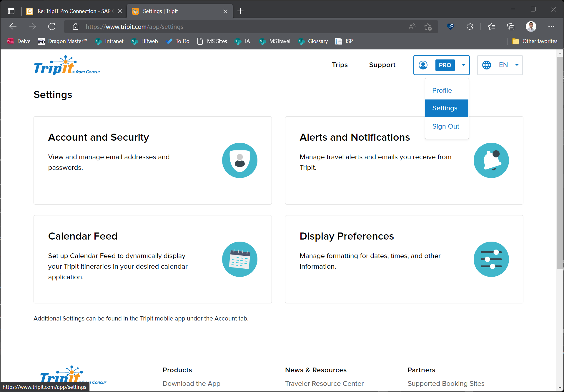
Task: Go to Trips in the navigation
Action: coord(340,65)
